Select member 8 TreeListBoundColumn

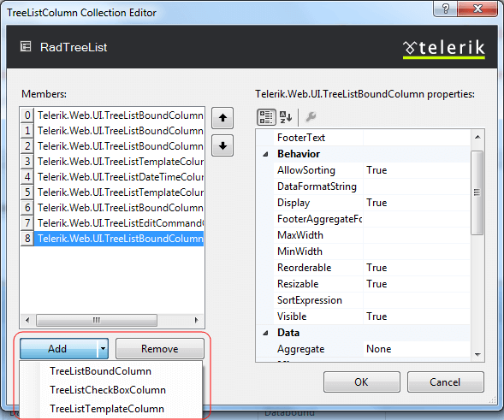point(112,239)
